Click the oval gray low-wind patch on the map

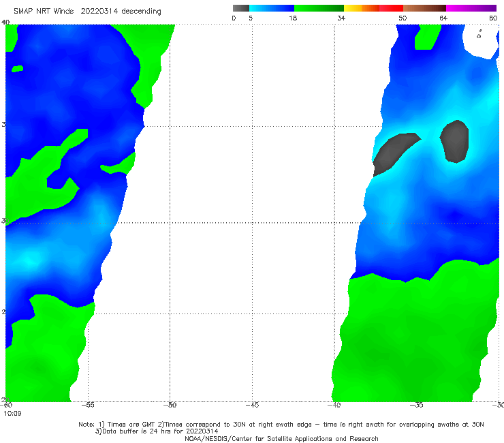point(454,142)
